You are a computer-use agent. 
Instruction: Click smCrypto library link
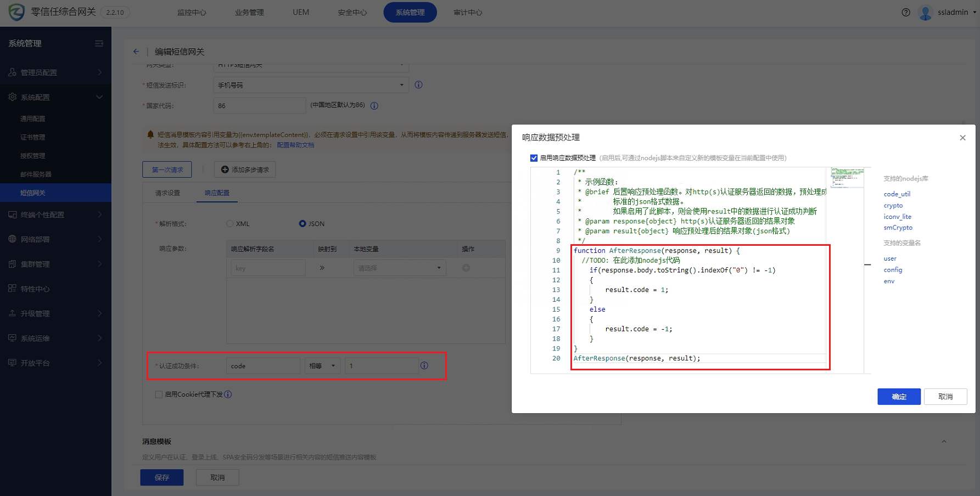point(898,228)
